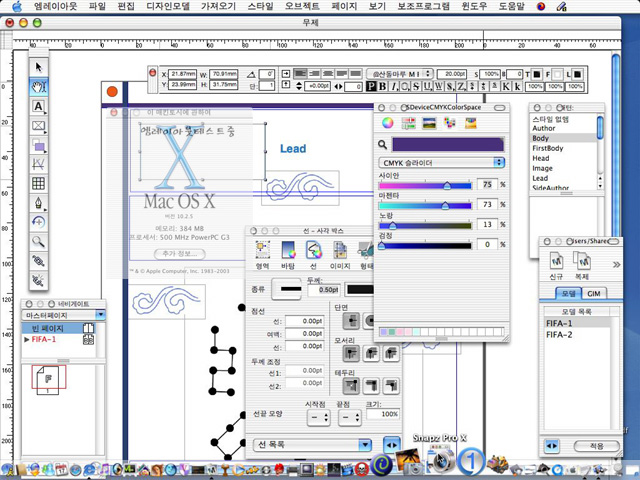Click the color wheel picker icon
This screenshot has width=640, height=480.
point(388,123)
